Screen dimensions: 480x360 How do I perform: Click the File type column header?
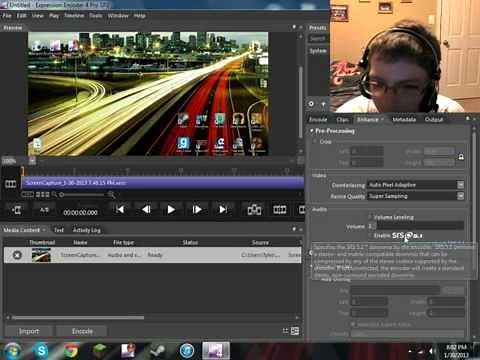click(x=123, y=242)
